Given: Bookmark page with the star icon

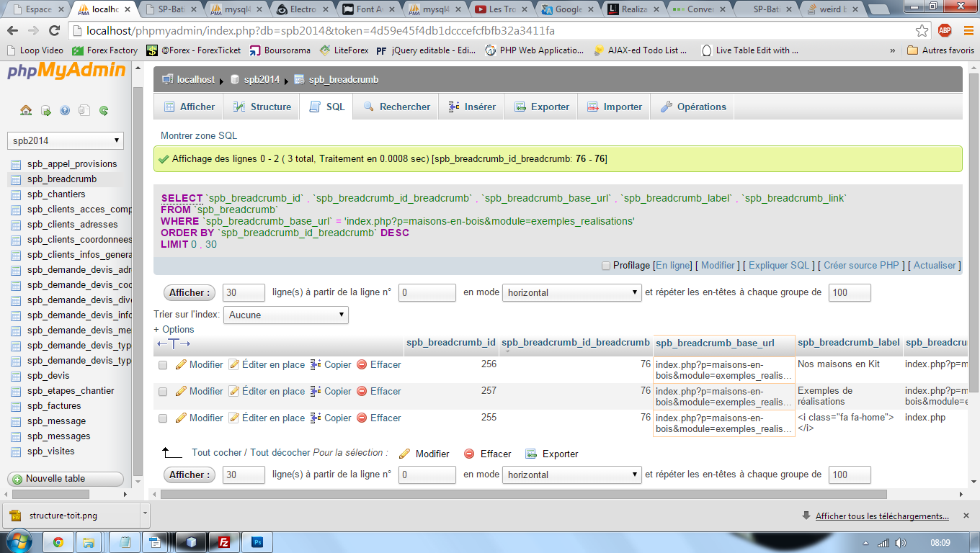Looking at the screenshot, I should (x=922, y=31).
